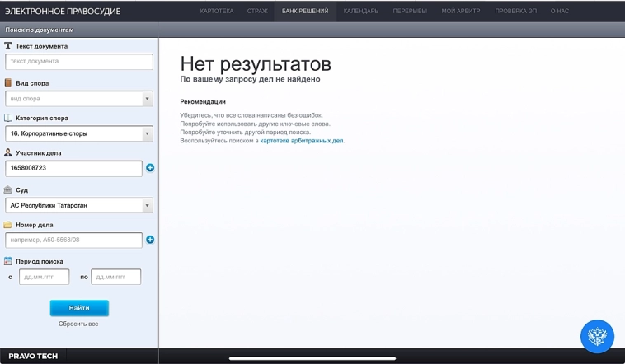Follow the картотеке арбитражных дел link
The image size is (625, 364).
point(302,141)
